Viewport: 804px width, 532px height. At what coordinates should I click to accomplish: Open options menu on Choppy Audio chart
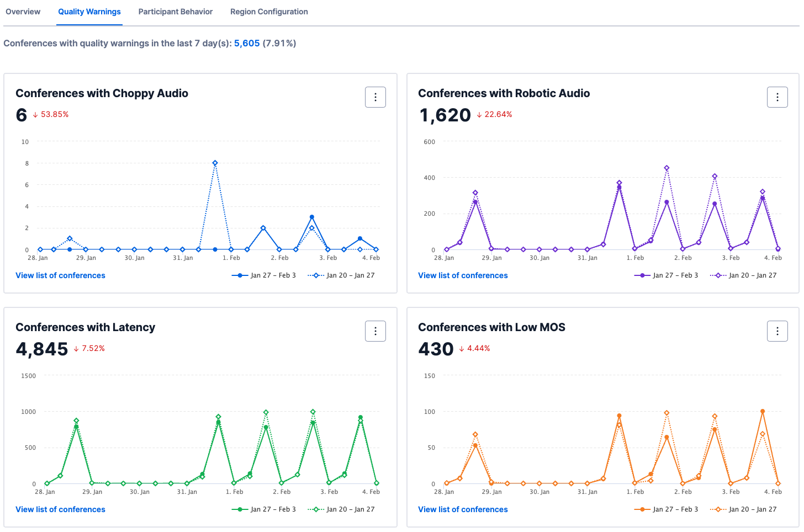375,97
